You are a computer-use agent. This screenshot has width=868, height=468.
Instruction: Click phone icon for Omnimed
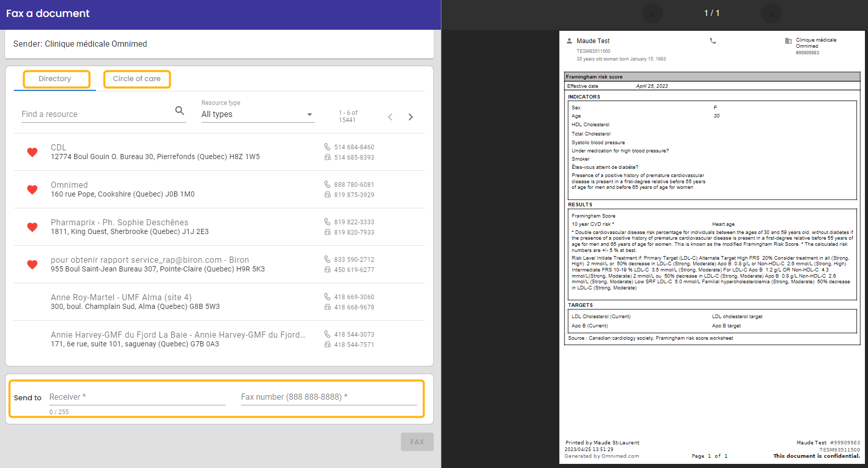(x=327, y=184)
